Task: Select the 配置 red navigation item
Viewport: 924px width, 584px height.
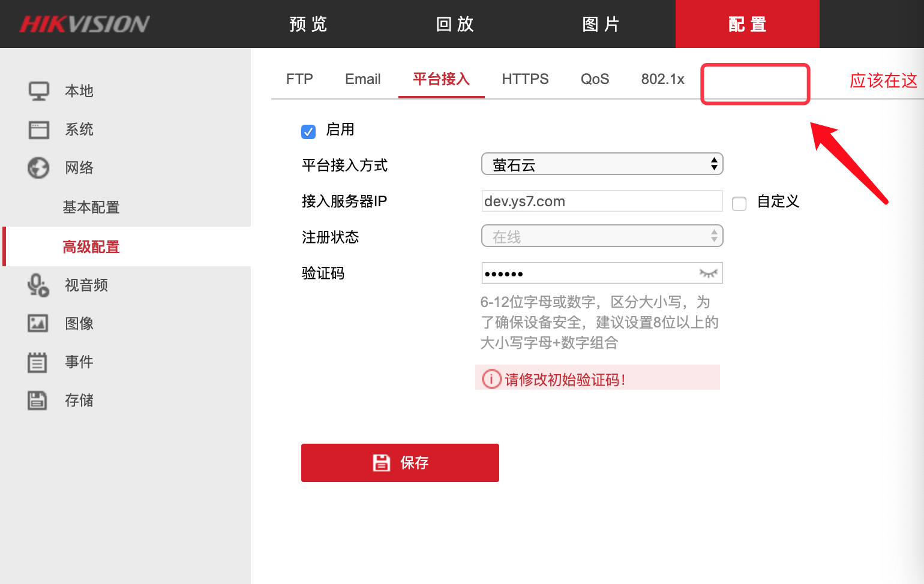Action: 747,24
